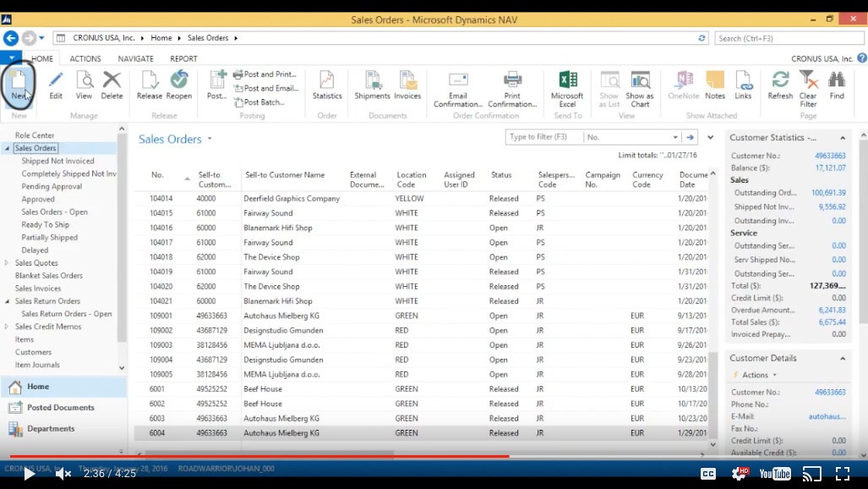This screenshot has width=868, height=489.
Task: Click the Print Confirmation icon
Action: [512, 89]
